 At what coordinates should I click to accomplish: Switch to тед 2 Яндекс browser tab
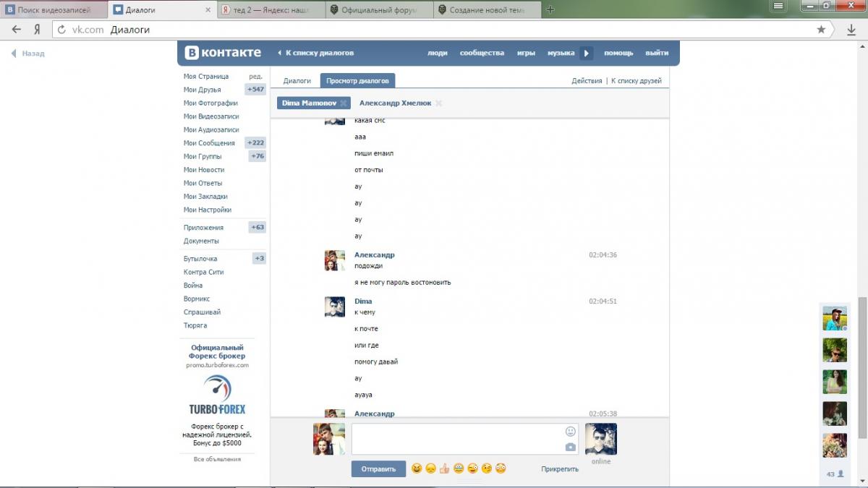point(271,10)
